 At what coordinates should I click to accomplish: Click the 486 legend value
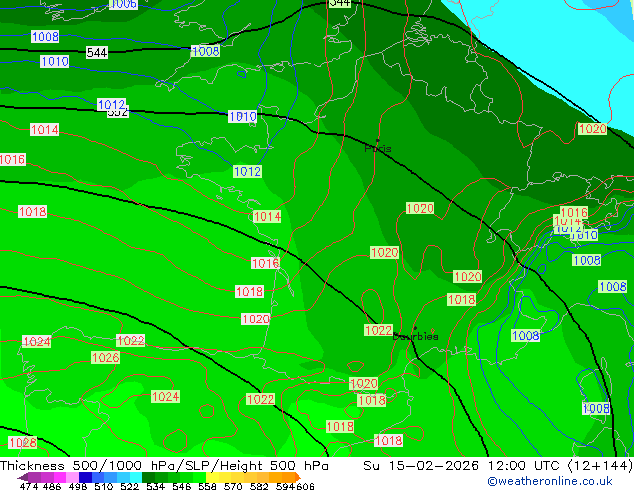pos(52,486)
